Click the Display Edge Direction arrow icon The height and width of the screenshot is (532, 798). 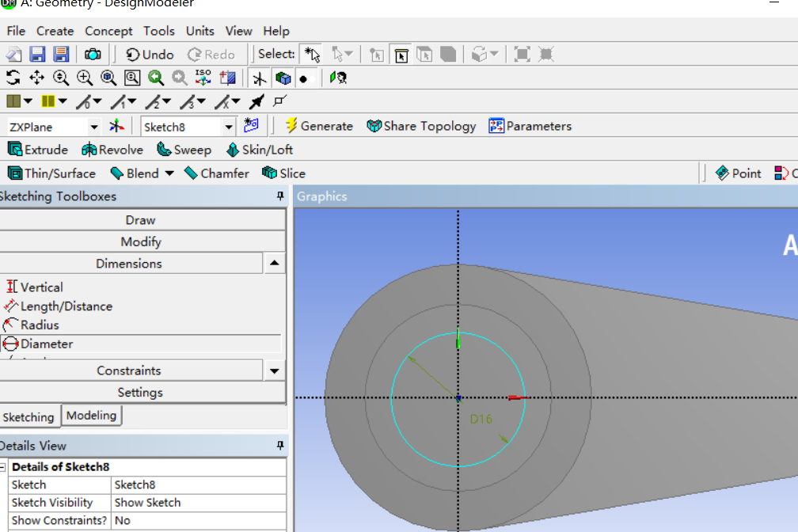[256, 102]
